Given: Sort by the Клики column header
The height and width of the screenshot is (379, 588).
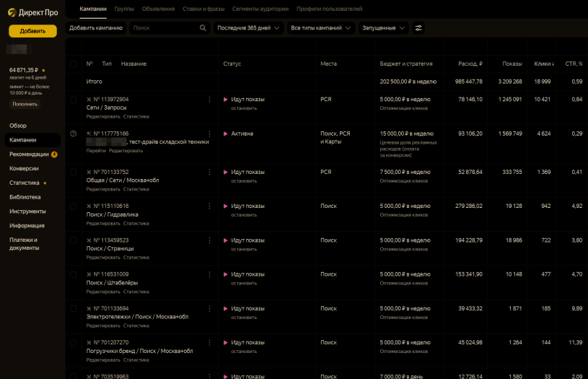Looking at the screenshot, I should tap(543, 64).
